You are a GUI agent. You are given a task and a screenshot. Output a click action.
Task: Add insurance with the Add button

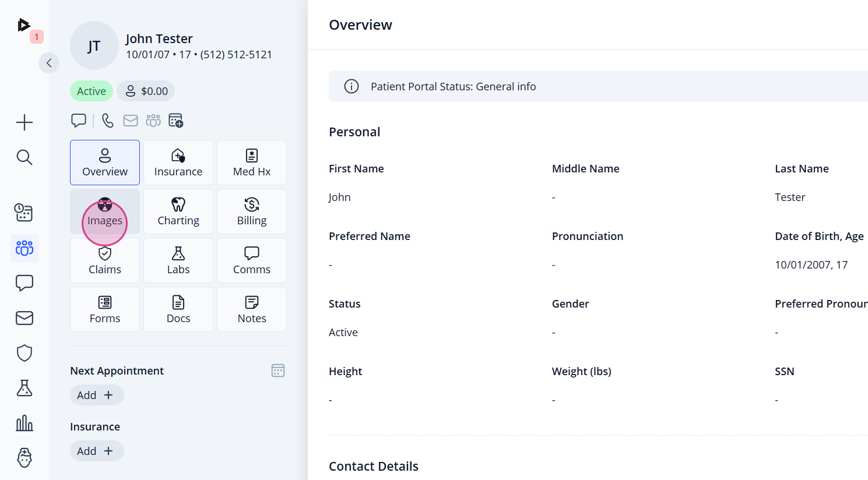pos(97,451)
